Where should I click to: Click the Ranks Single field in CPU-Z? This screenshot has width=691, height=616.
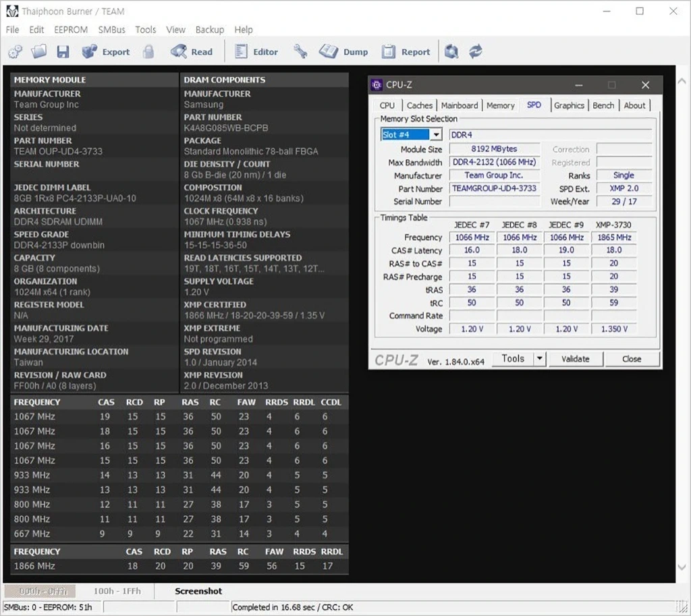(x=624, y=175)
